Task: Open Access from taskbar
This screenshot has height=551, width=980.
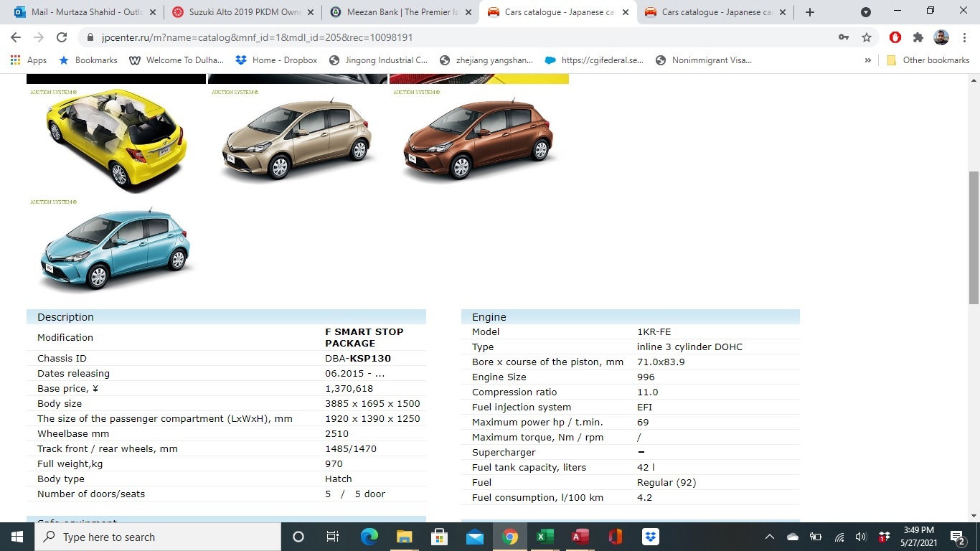Action: pos(580,537)
